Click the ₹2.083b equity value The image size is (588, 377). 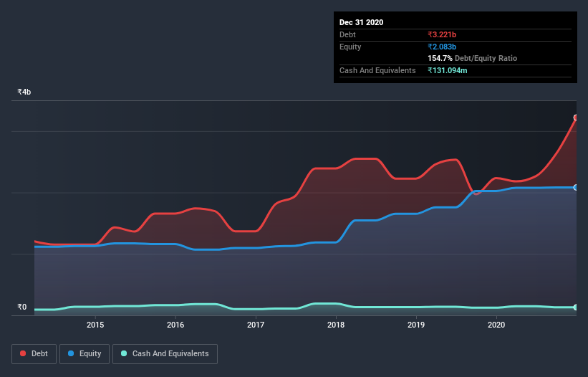pos(442,47)
